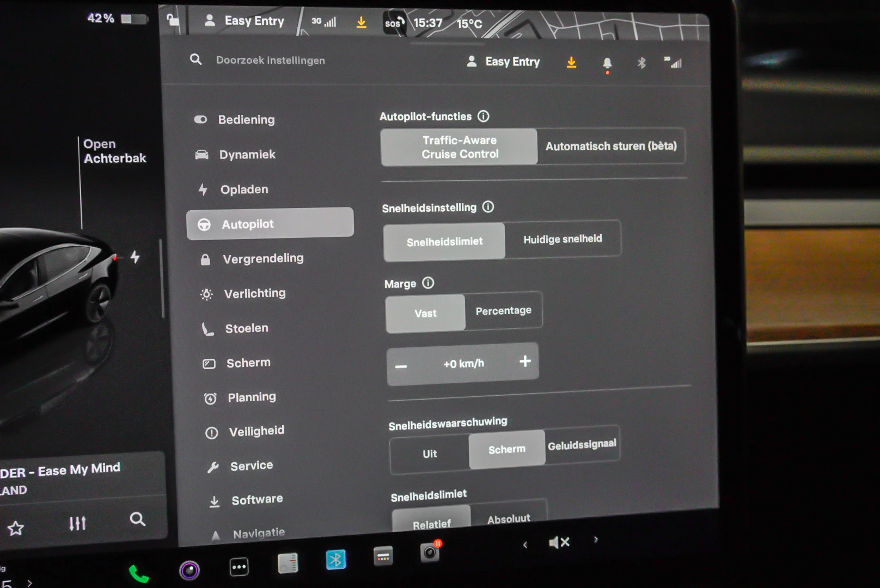
Task: Click the info icon next to Marge
Action: [x=429, y=283]
